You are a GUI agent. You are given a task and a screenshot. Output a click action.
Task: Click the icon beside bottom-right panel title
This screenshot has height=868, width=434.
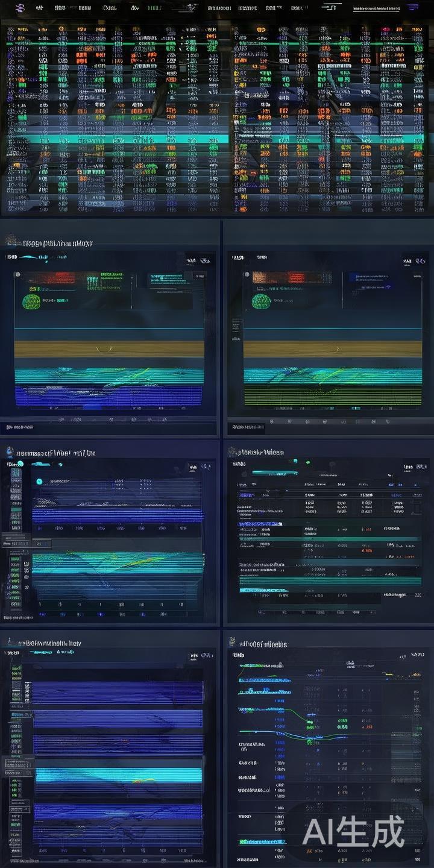tap(233, 643)
